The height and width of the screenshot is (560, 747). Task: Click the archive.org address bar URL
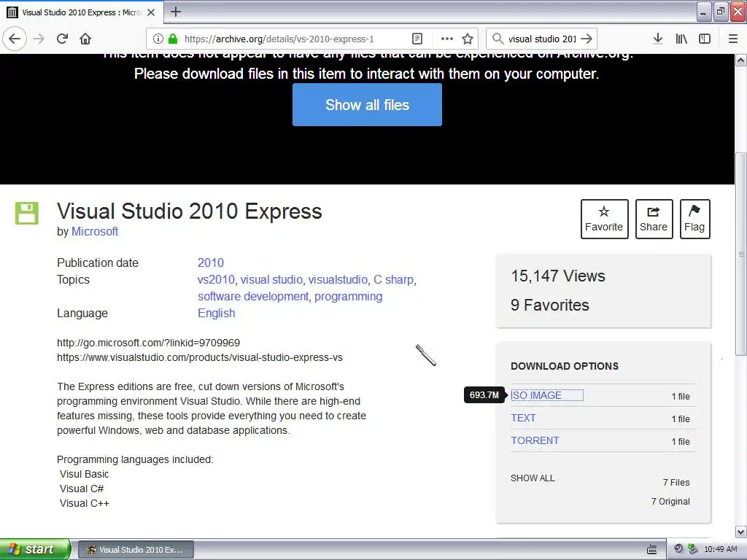(279, 39)
